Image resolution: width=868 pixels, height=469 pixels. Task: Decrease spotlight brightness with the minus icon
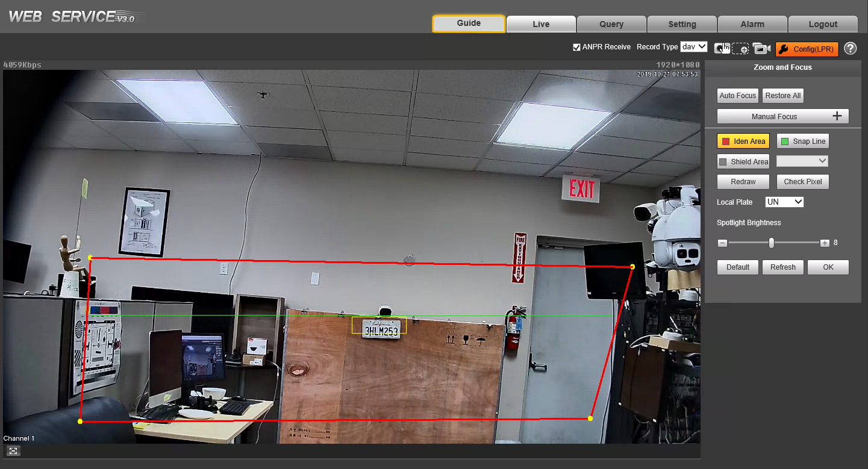722,243
